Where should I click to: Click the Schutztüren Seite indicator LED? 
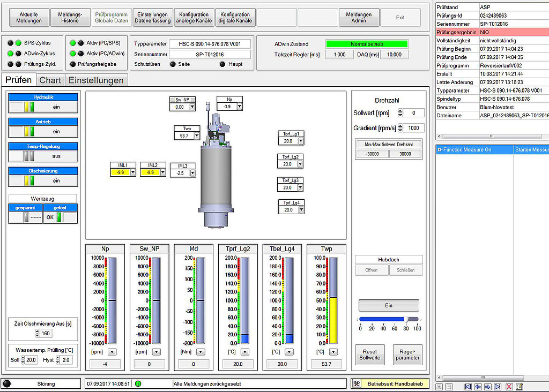click(173, 64)
